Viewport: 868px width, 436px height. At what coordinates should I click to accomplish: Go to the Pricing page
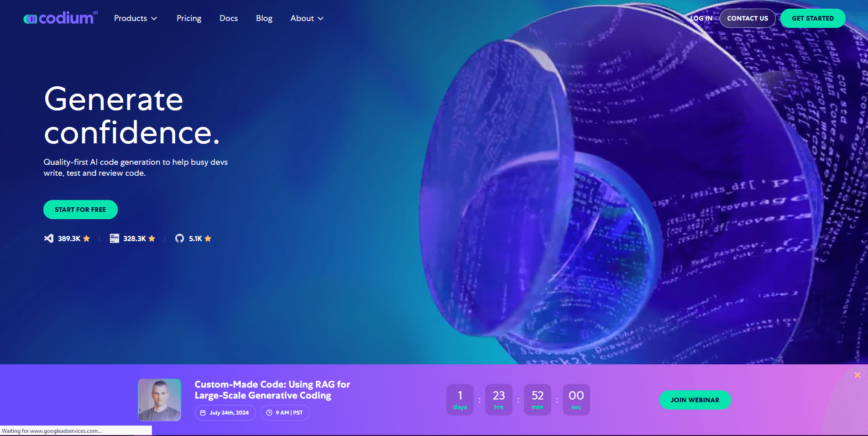(x=189, y=18)
